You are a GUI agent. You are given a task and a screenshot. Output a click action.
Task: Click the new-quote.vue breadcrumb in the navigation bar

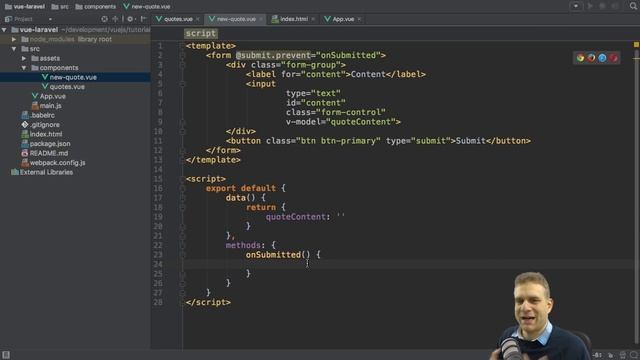[147, 7]
